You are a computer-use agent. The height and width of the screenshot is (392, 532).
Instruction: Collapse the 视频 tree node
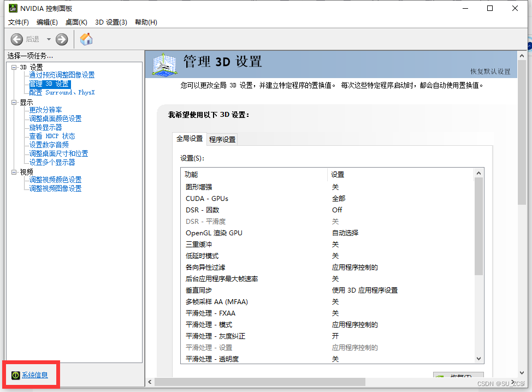pyautogui.click(x=14, y=172)
